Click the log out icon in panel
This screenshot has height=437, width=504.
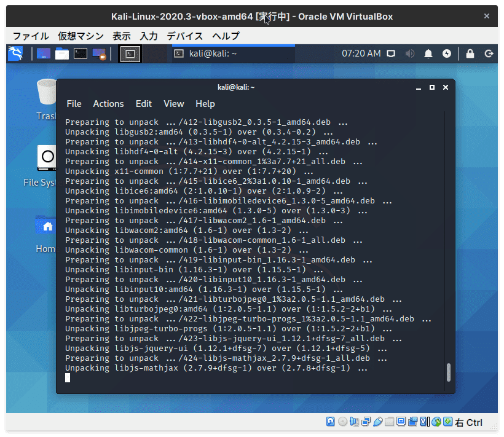489,53
